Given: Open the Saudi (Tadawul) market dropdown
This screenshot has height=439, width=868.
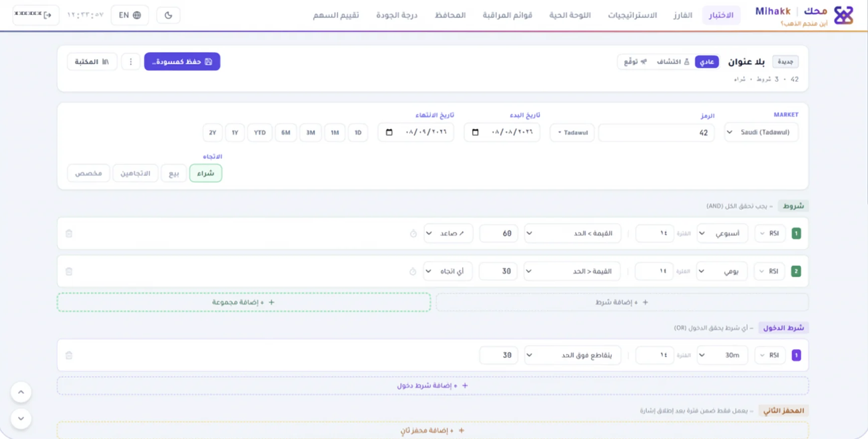Looking at the screenshot, I should (x=761, y=132).
